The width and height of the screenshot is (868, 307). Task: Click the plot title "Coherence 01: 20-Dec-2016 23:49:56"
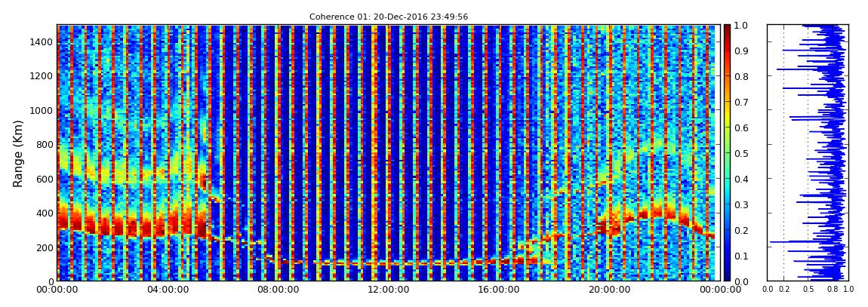[389, 17]
